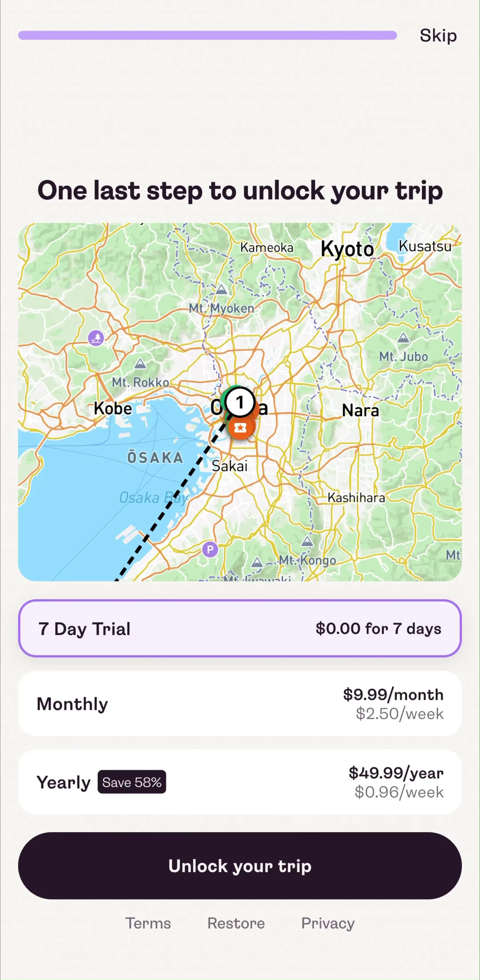Tap the Mt. Jubo mountain icon

(x=403, y=338)
